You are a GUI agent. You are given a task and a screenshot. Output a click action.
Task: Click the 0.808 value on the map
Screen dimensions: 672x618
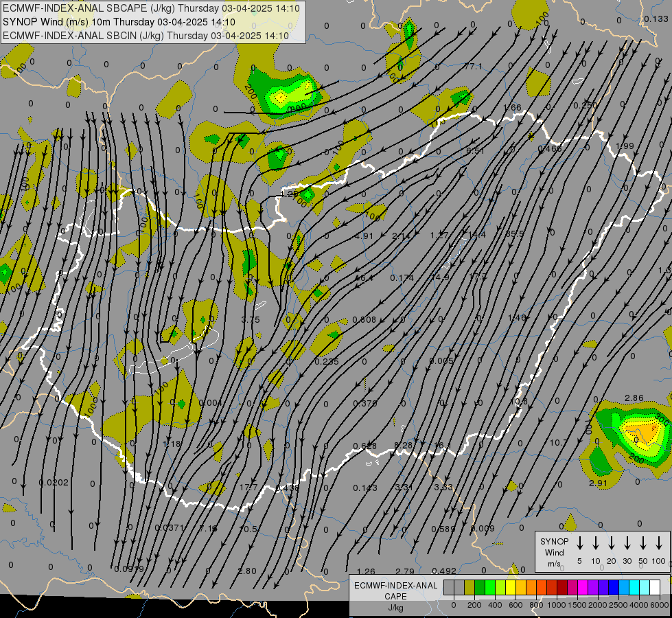tap(364, 319)
